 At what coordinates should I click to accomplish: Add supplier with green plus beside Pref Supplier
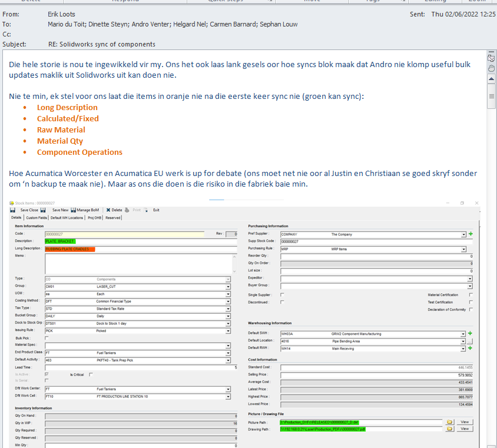pyautogui.click(x=471, y=234)
